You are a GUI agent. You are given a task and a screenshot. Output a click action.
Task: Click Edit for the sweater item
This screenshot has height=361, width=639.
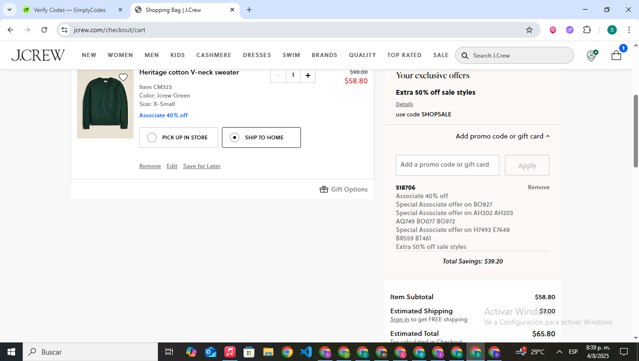(x=172, y=166)
